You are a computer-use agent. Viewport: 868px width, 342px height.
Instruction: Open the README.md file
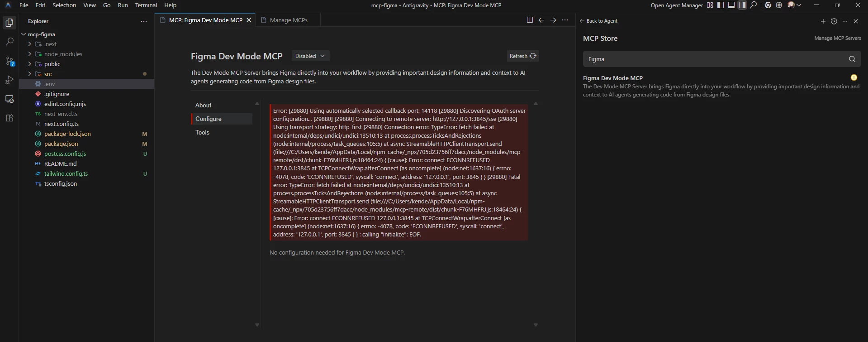[87, 164]
